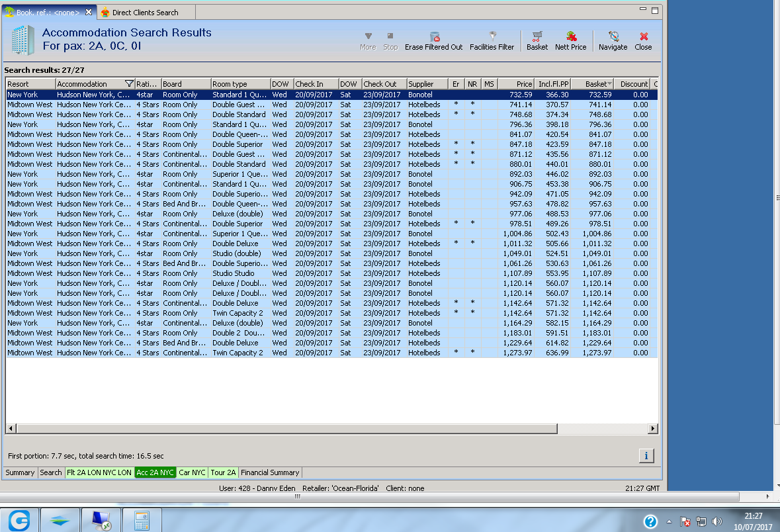780x532 pixels.
Task: Open the Financial Summary tab
Action: pos(270,472)
